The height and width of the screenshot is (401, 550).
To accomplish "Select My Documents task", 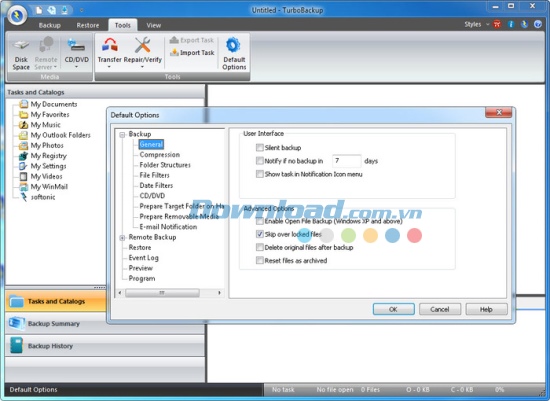I will (48, 104).
